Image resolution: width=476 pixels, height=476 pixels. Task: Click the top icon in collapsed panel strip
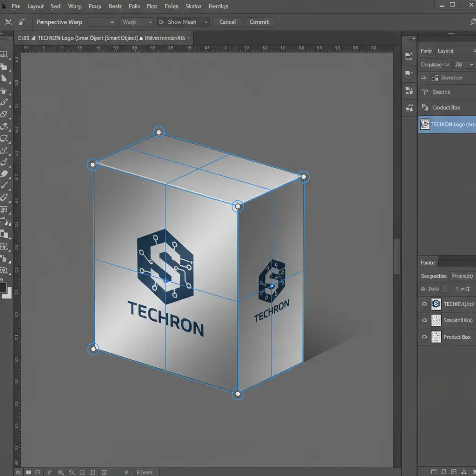tap(409, 57)
